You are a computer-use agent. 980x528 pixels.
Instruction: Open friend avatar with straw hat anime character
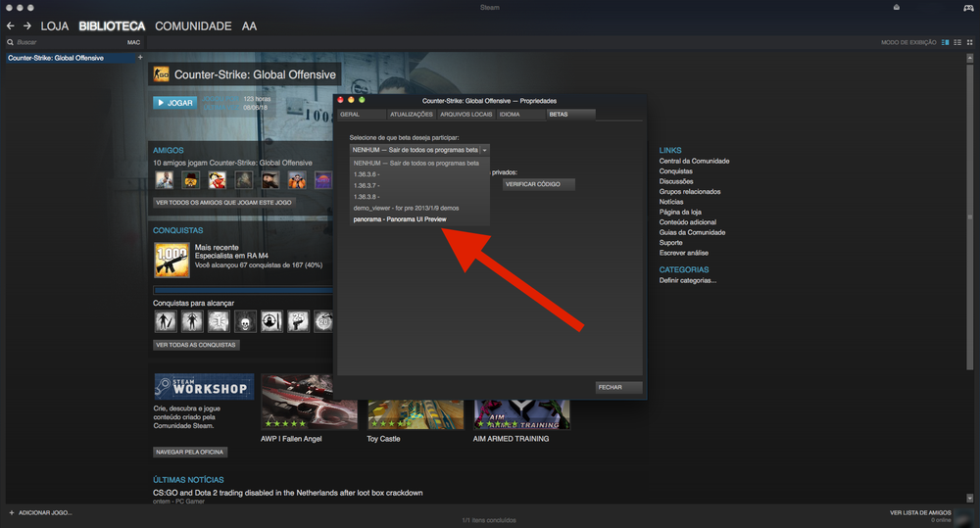pos(217,180)
